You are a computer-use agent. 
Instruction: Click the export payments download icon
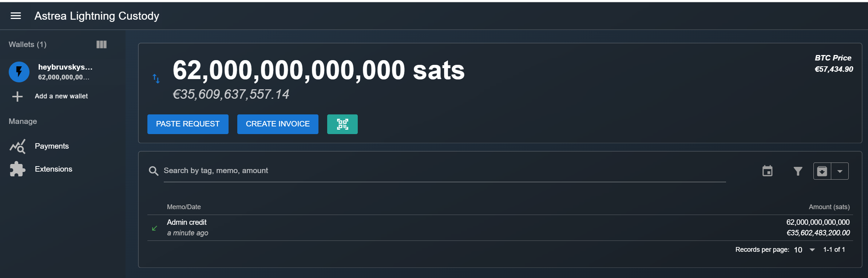[822, 171]
